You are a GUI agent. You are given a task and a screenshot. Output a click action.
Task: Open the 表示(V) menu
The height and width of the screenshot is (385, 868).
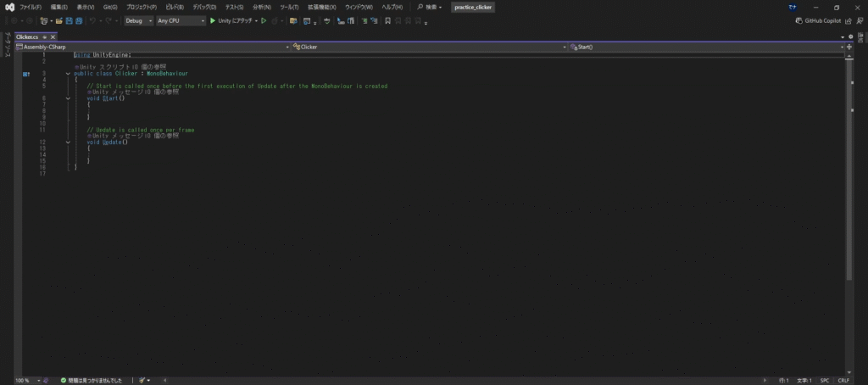[86, 7]
